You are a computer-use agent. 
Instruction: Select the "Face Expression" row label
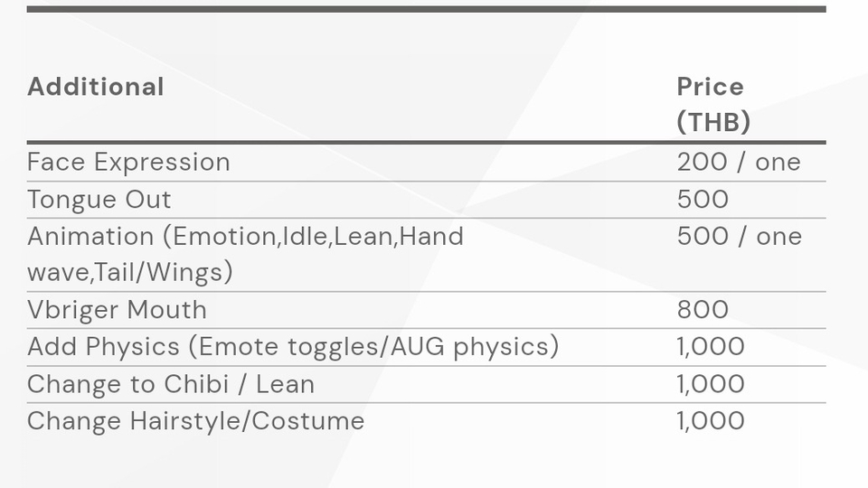(128, 163)
